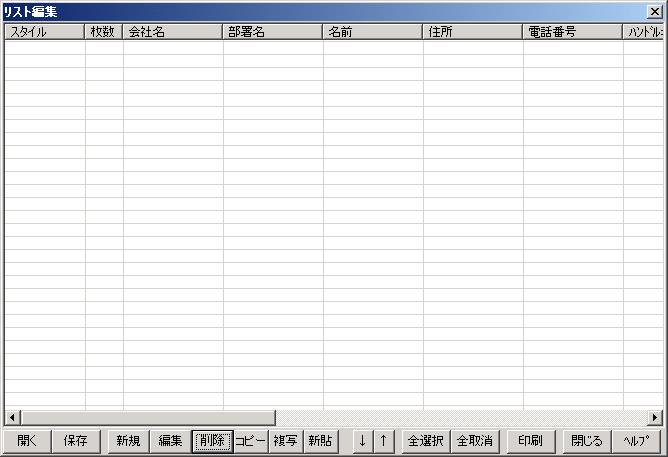
Task: Click the 電話番号 column header
Action: click(x=572, y=32)
